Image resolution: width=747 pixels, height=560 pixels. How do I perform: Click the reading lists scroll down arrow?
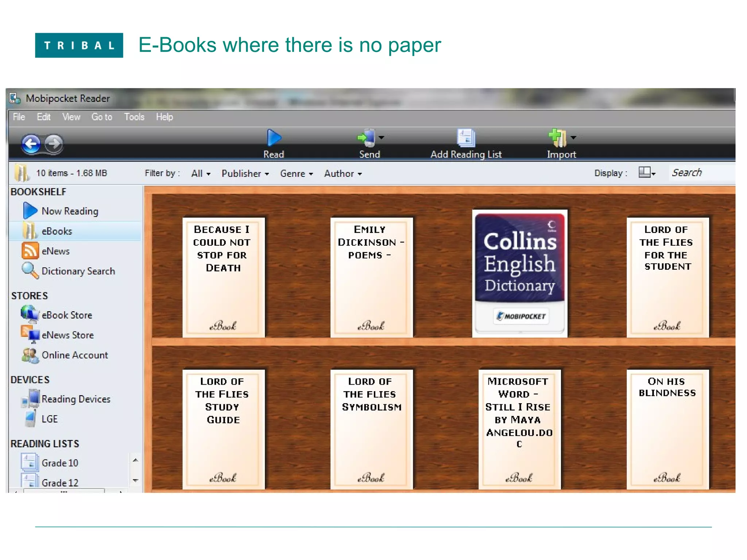135,481
